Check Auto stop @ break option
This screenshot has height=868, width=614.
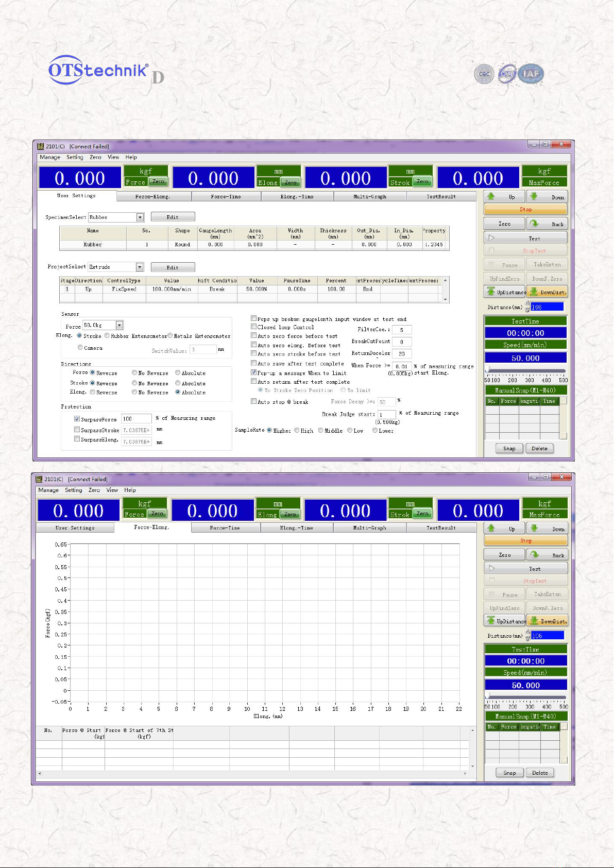(x=253, y=401)
